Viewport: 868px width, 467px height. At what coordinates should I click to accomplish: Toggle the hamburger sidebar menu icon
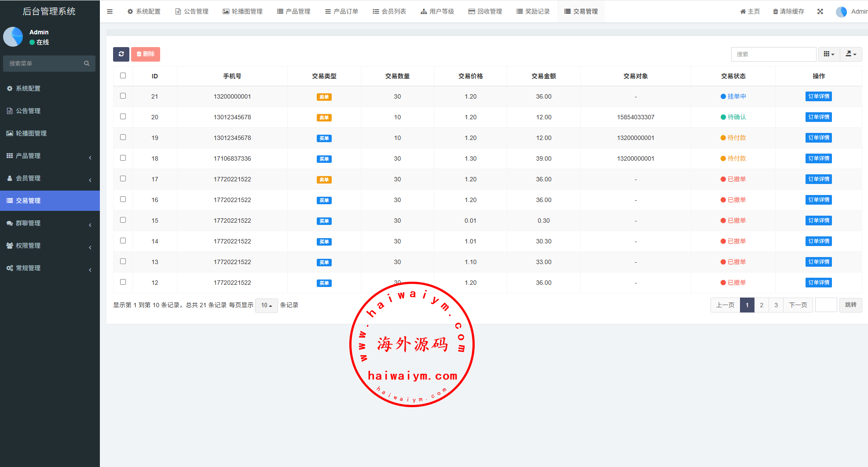pyautogui.click(x=110, y=11)
